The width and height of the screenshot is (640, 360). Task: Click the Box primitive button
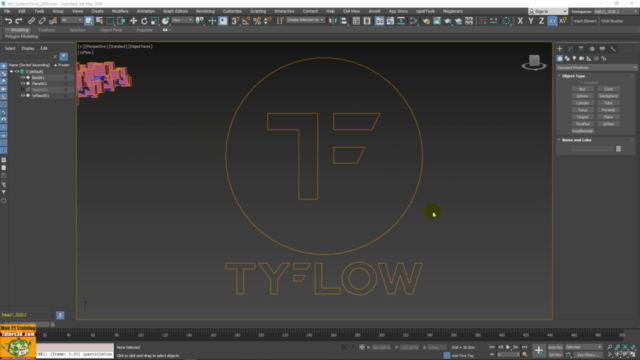(x=582, y=89)
